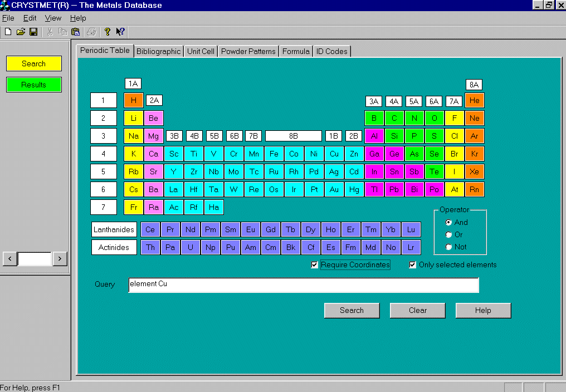Click the Clear button

pyautogui.click(x=418, y=310)
